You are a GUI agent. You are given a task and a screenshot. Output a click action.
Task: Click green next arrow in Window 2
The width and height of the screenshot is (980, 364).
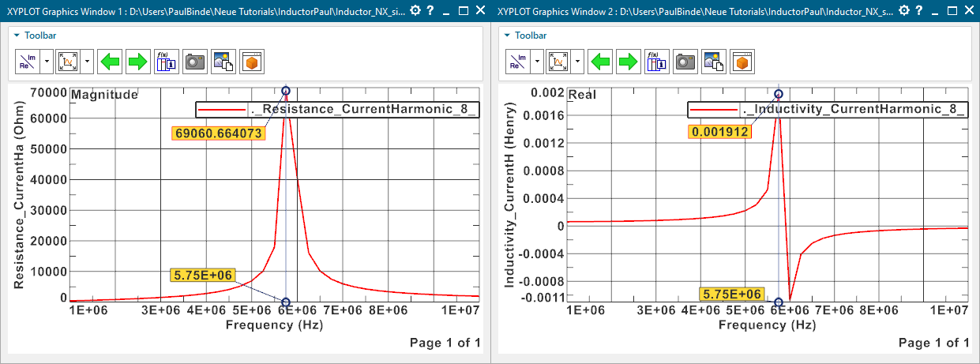629,61
